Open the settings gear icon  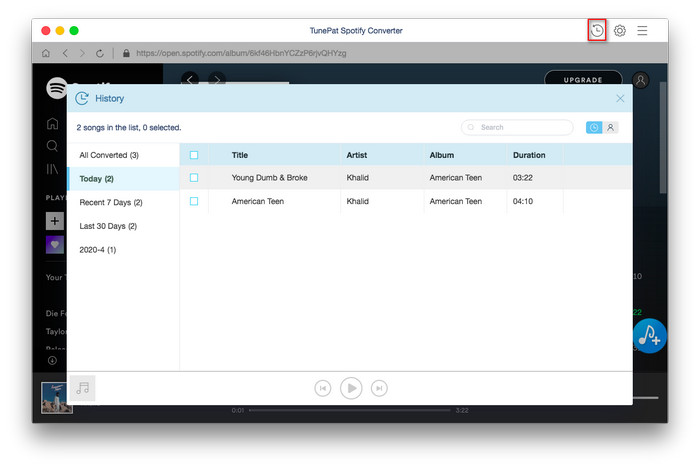point(620,30)
